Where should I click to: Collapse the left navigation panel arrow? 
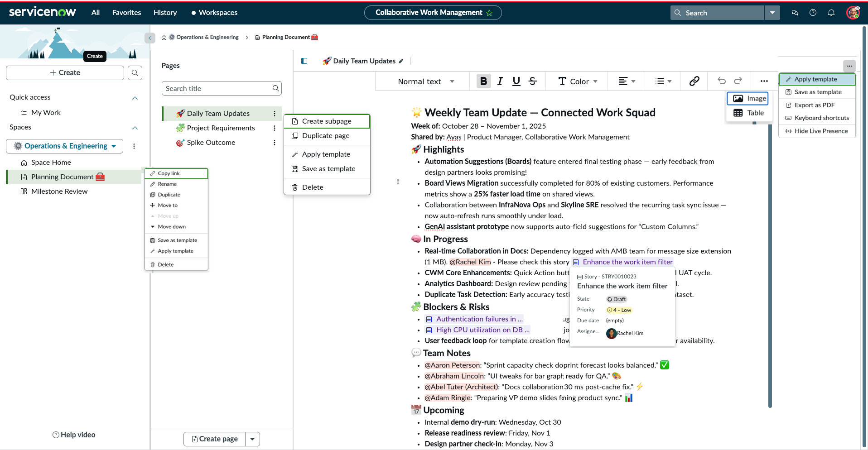tap(150, 38)
